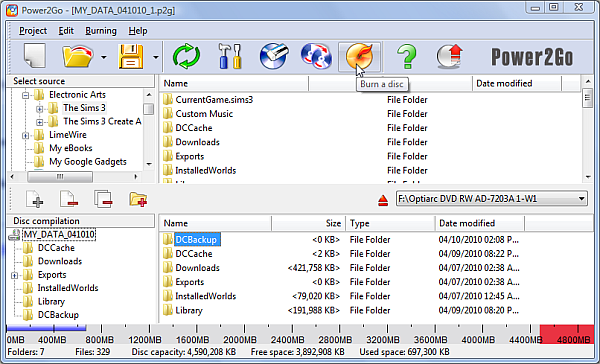Screen dimensions: 600x364
Task: Click the source file list vertical scrollbar thumb
Action: coord(588,98)
